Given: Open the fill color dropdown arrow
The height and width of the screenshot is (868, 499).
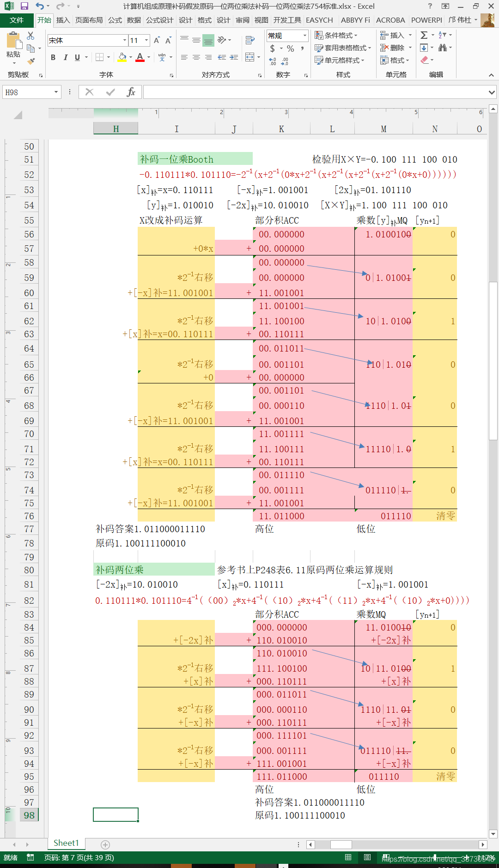Looking at the screenshot, I should [x=131, y=58].
